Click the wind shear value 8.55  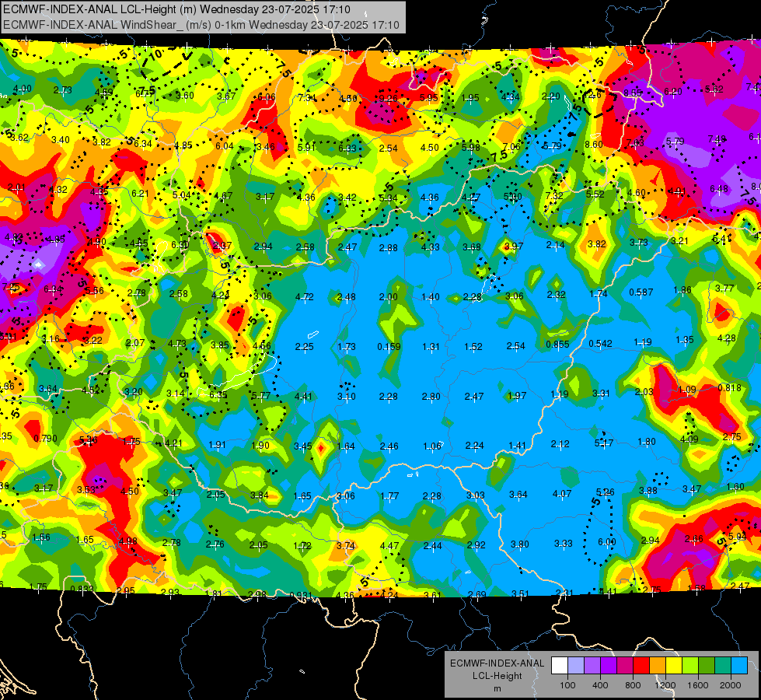click(x=633, y=93)
